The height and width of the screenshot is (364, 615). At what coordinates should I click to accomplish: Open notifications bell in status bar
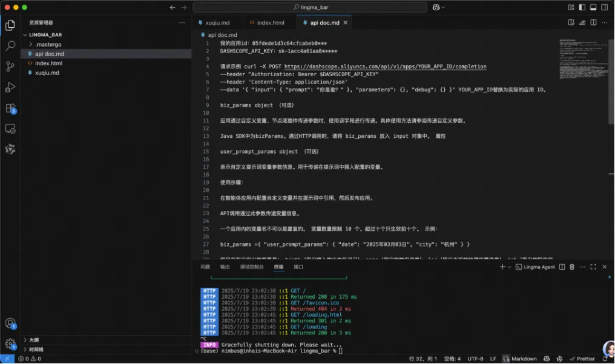pyautogui.click(x=605, y=359)
